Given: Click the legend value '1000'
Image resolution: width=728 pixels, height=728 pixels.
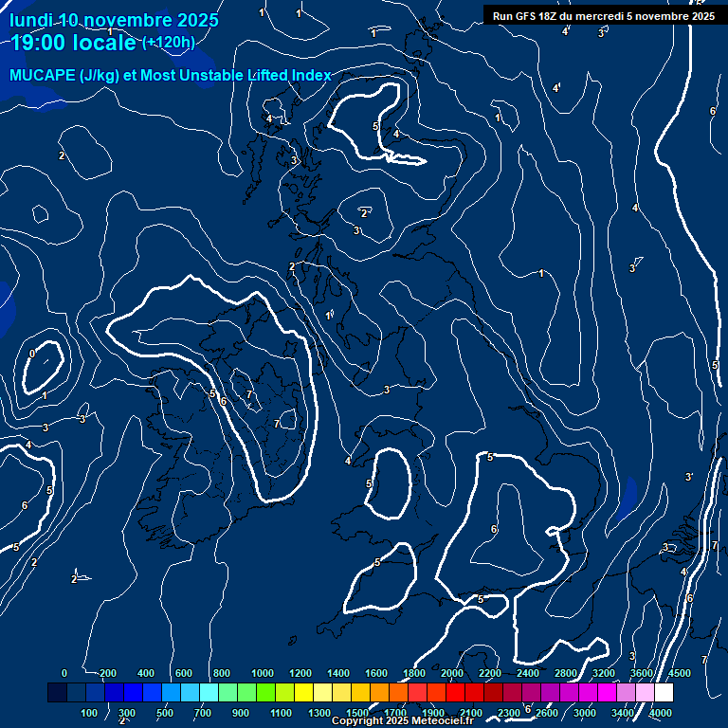Looking at the screenshot, I should point(263,673).
